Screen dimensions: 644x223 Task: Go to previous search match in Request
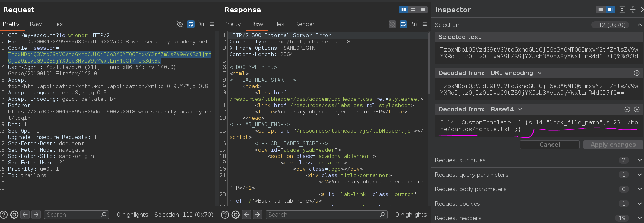point(25,215)
